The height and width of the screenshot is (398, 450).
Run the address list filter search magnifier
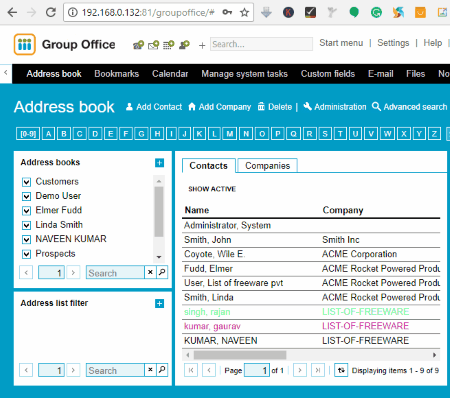click(x=162, y=370)
